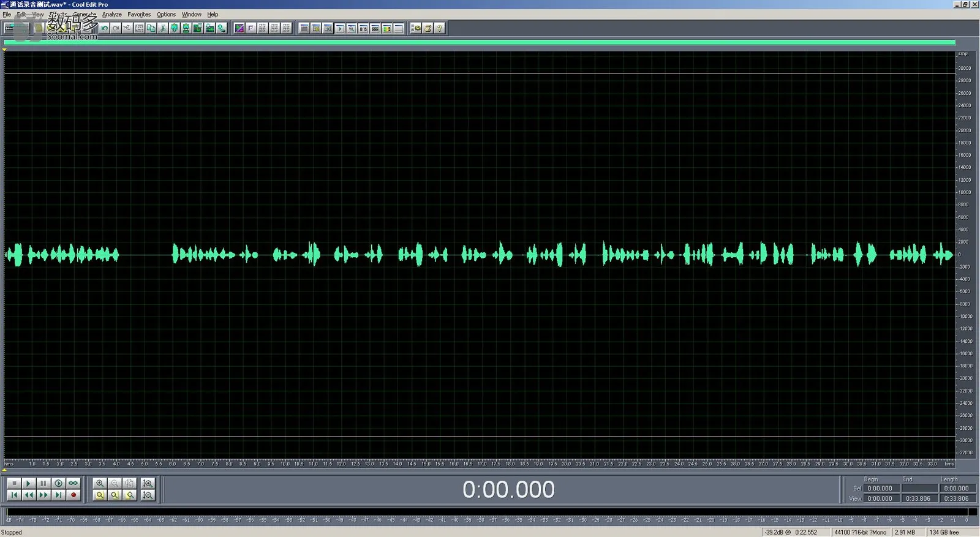Click the Zoom Out vertically icon
The image size is (980, 537).
click(148, 495)
